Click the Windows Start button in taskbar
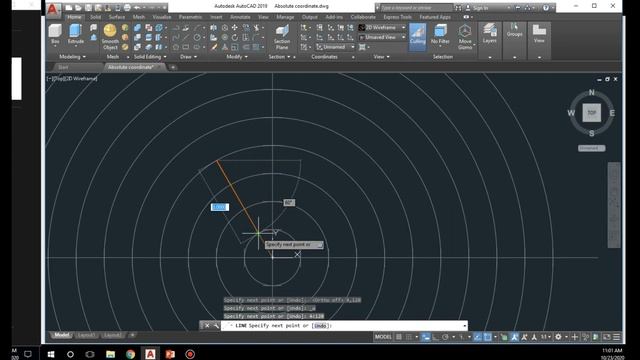This screenshot has height=360, width=640. click(51, 354)
